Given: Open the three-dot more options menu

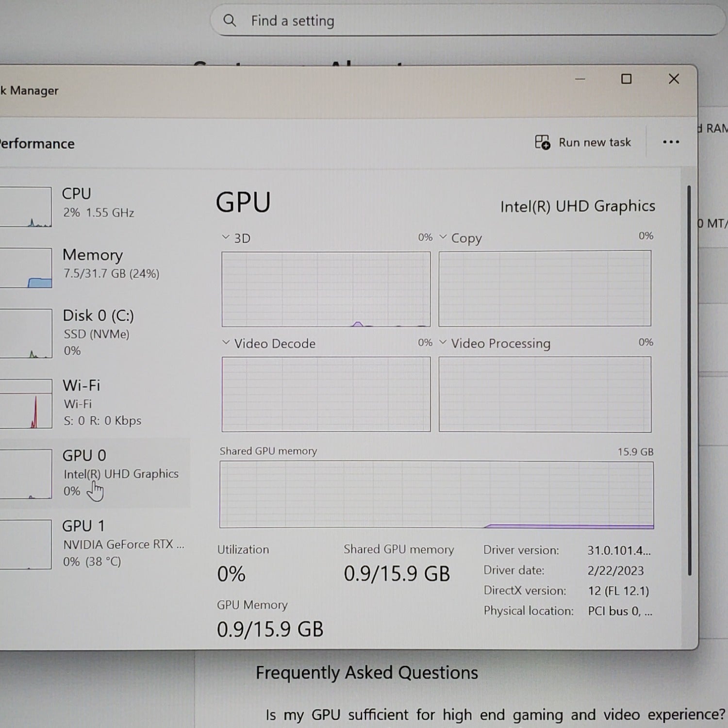Looking at the screenshot, I should coord(671,142).
